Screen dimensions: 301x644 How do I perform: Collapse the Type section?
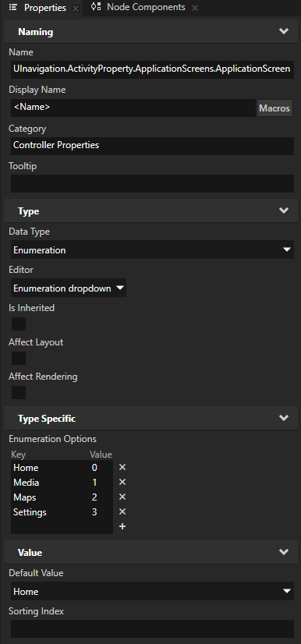[x=284, y=211]
